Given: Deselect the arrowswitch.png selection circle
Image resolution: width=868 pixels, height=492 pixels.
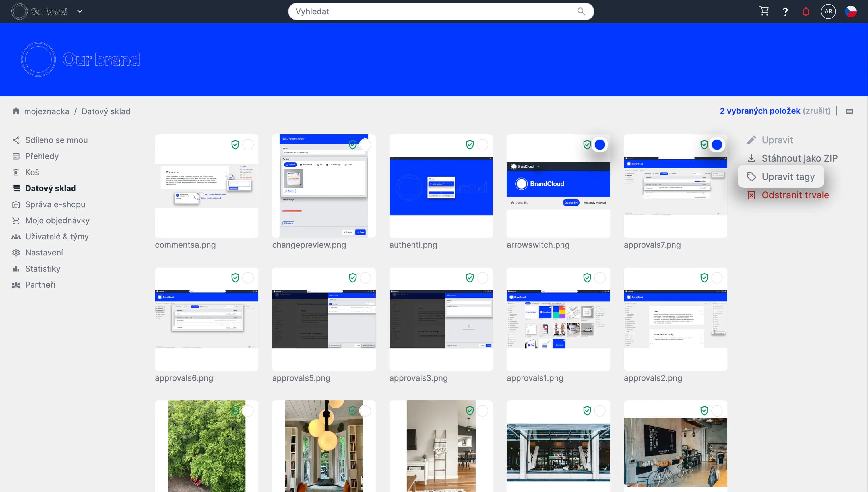Looking at the screenshot, I should pyautogui.click(x=600, y=145).
